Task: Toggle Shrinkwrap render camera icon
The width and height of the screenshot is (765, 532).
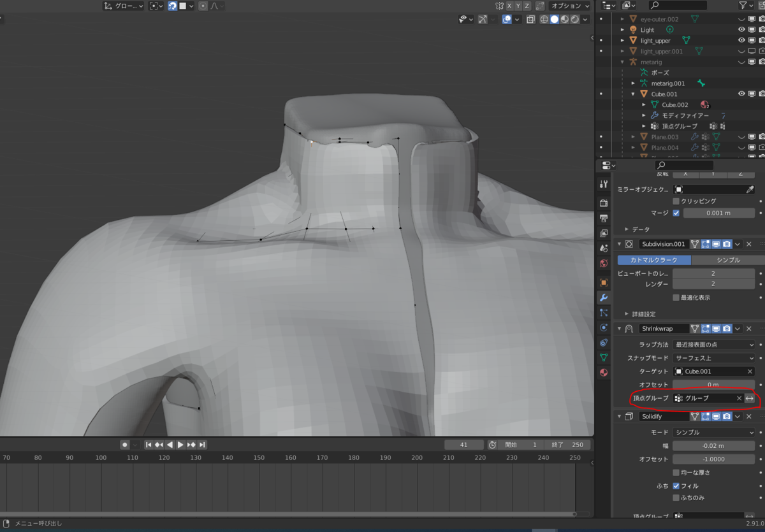Action: pyautogui.click(x=727, y=329)
